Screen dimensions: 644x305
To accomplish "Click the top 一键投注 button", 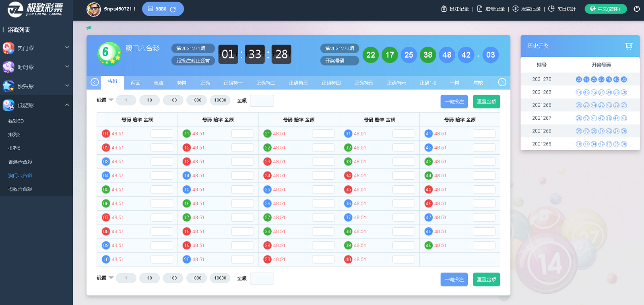I will coord(454,102).
